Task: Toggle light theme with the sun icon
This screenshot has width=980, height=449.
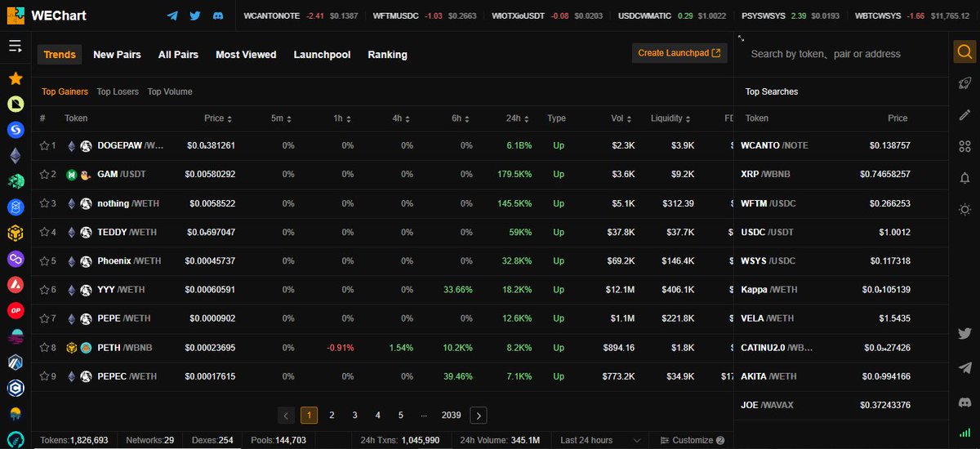Action: click(964, 210)
